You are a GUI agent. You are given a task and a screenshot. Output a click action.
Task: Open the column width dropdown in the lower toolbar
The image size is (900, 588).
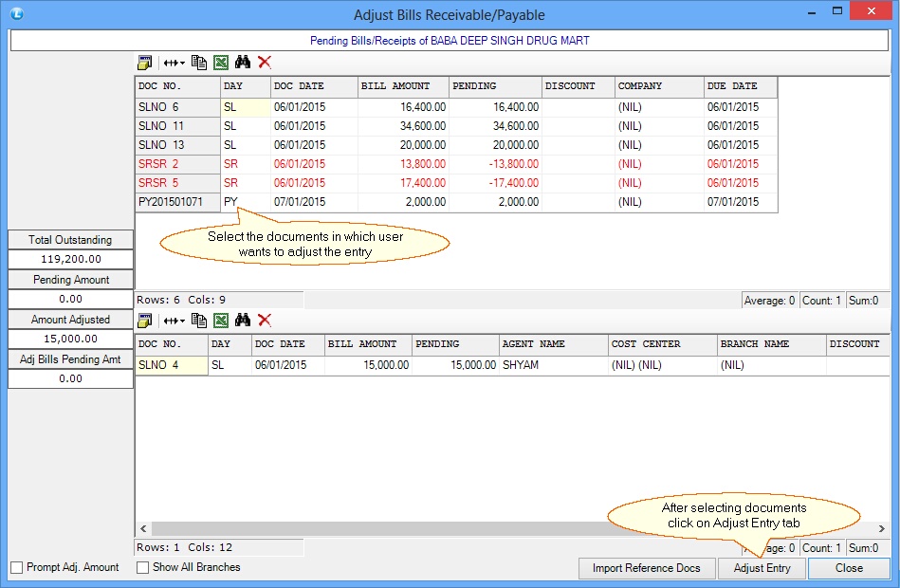[174, 321]
